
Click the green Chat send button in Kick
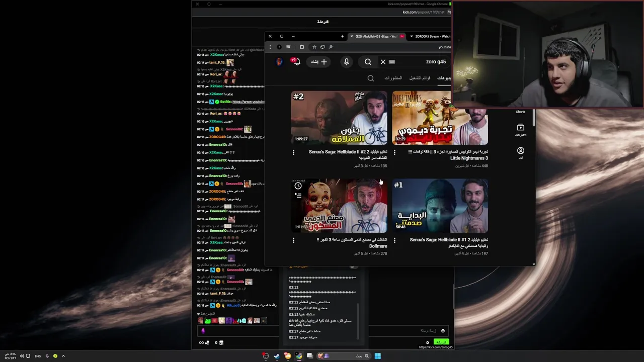[441, 342]
